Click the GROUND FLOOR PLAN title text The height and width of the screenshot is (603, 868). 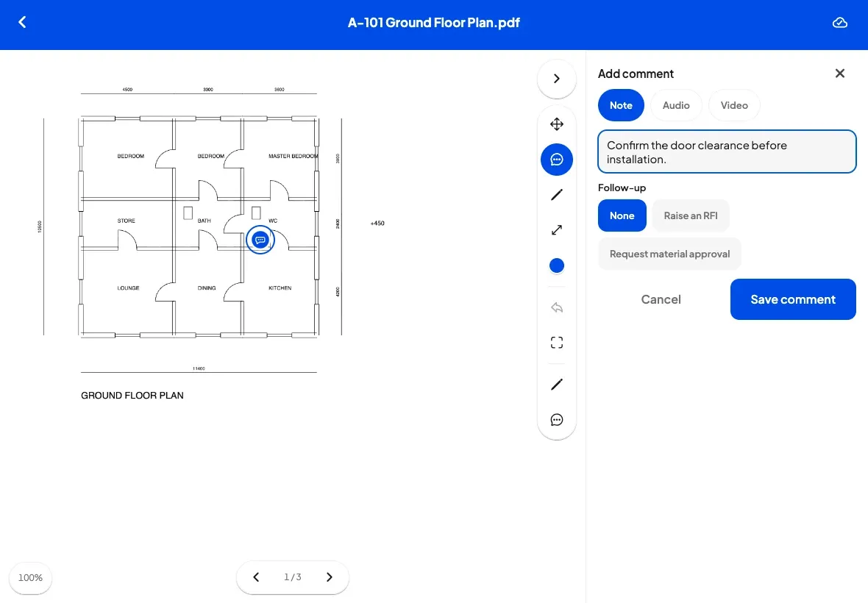coord(132,396)
